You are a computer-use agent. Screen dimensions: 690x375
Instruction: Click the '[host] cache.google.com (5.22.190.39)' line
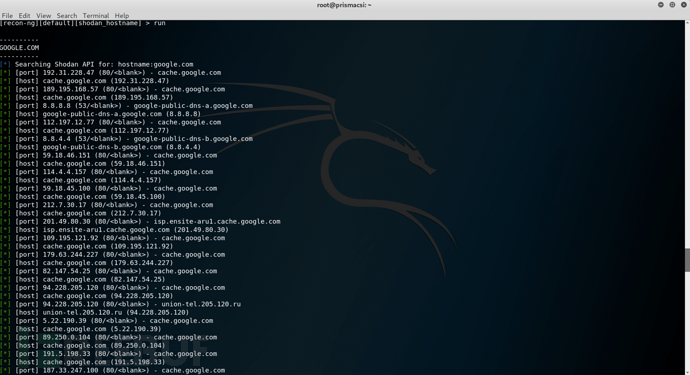[81, 329]
